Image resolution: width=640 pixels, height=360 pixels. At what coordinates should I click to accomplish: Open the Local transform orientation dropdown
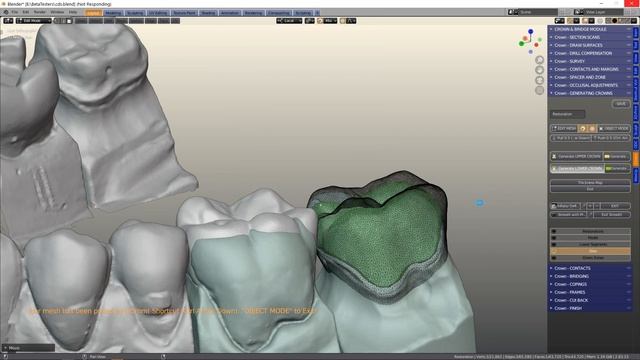coord(289,21)
